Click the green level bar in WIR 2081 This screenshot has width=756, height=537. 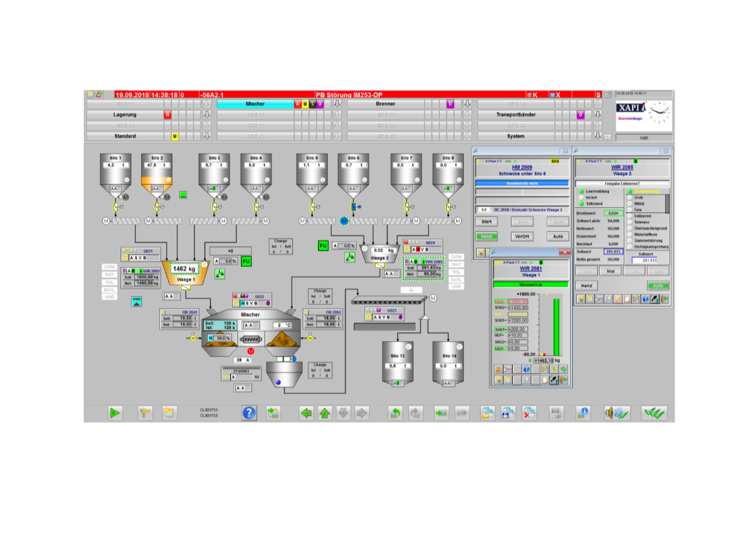pyautogui.click(x=556, y=326)
